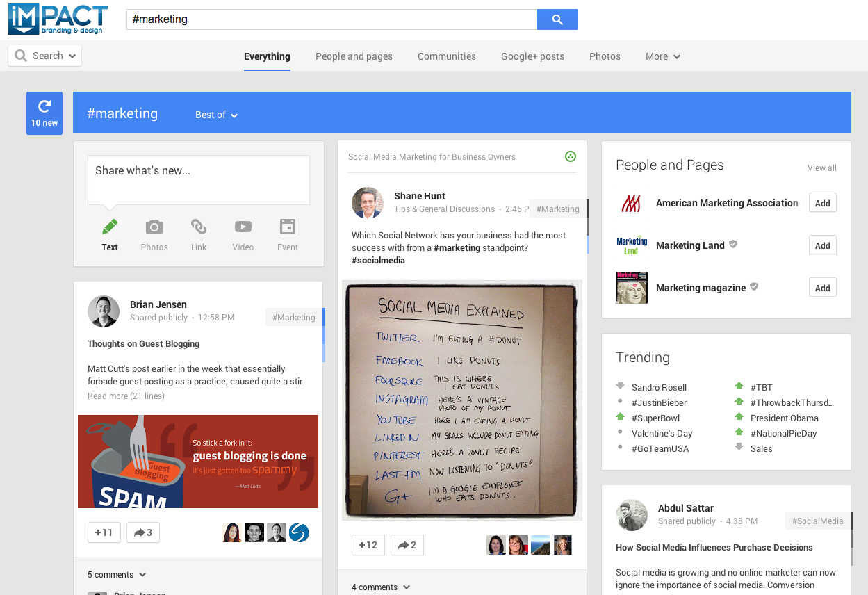Viewport: 868px width, 595px height.
Task: Open the #Marketing tag on Brian Jensen's post
Action: pos(294,317)
